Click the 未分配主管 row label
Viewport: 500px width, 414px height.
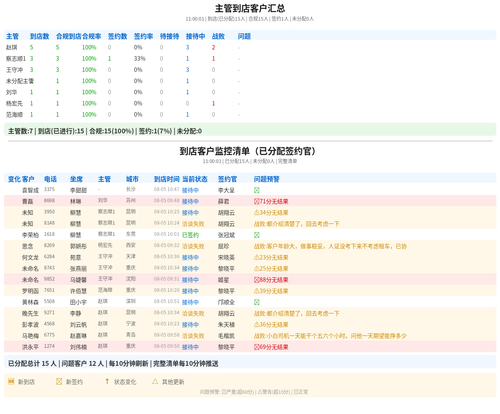pos(20,81)
